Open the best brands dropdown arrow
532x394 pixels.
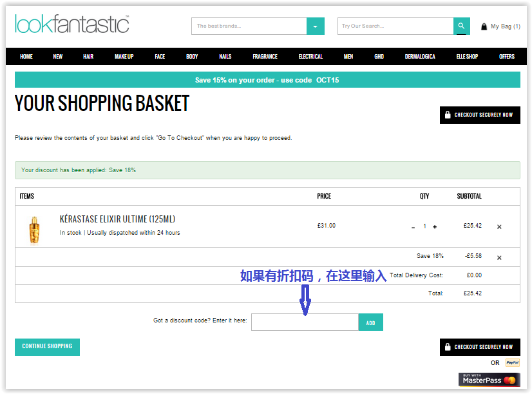click(316, 26)
